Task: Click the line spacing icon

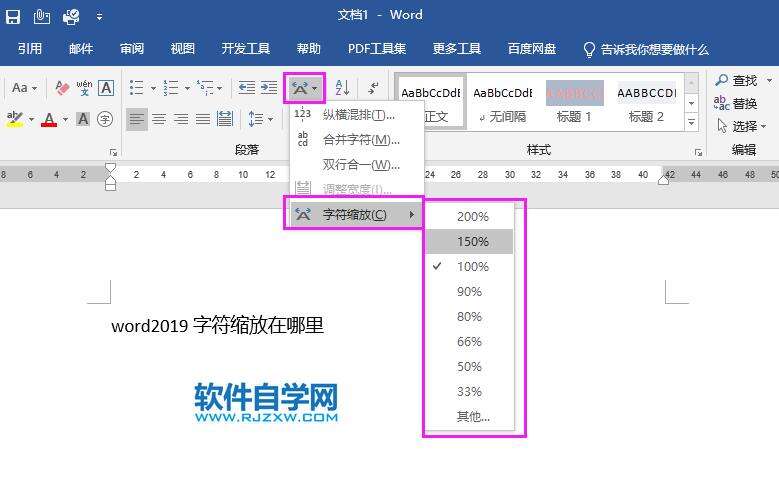Action: (255, 119)
